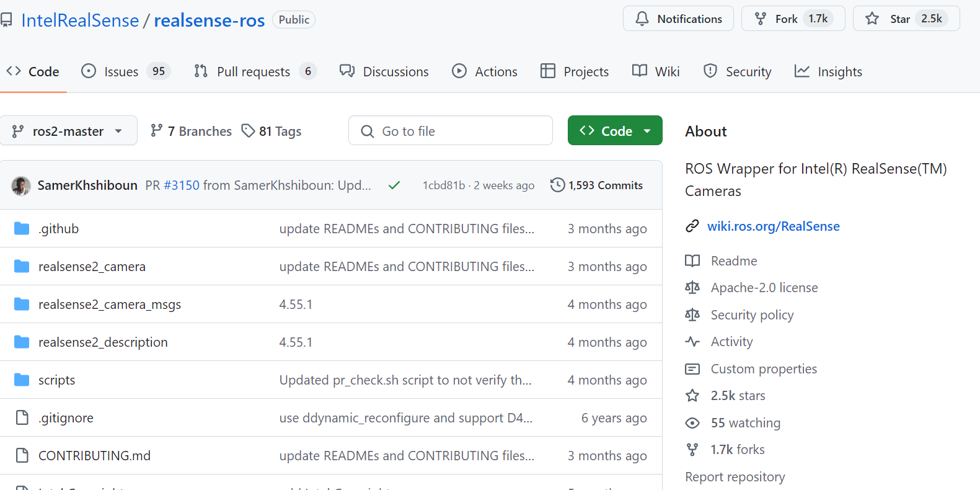Open PR #3150 link in commit message

182,185
